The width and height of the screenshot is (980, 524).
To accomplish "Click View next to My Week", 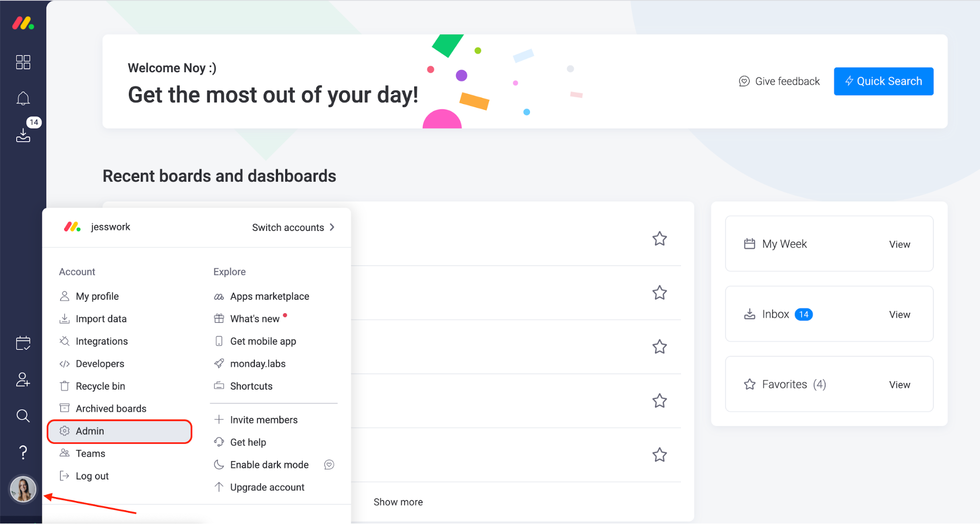I will (x=899, y=244).
